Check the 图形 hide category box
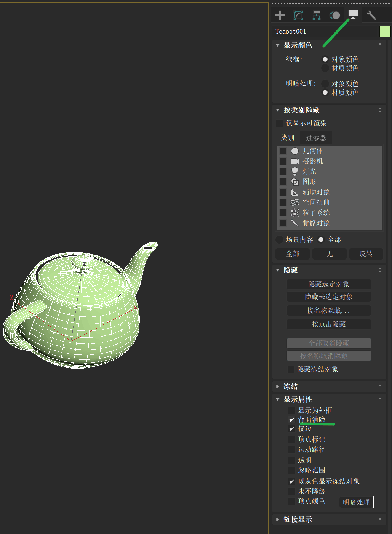This screenshot has height=534, width=392. coord(283,182)
